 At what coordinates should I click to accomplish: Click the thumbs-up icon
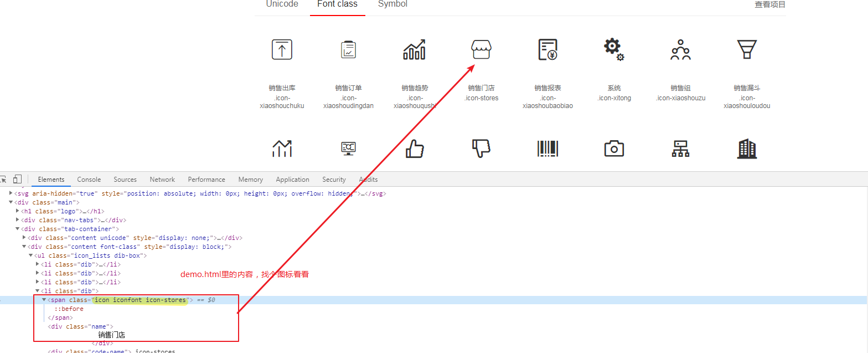[x=415, y=149]
